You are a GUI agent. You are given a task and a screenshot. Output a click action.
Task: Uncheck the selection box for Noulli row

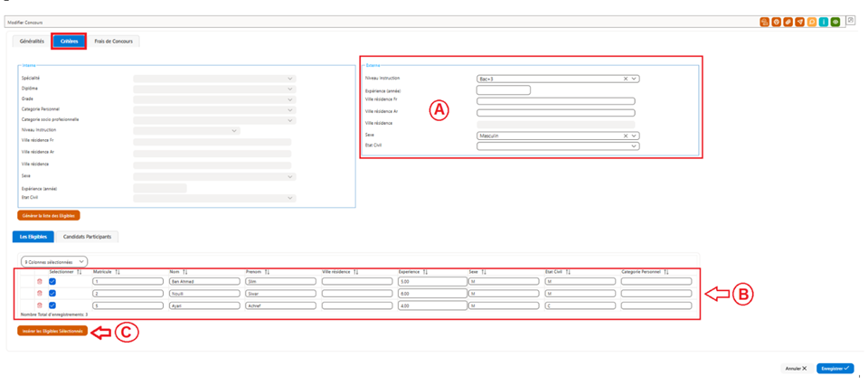click(52, 294)
